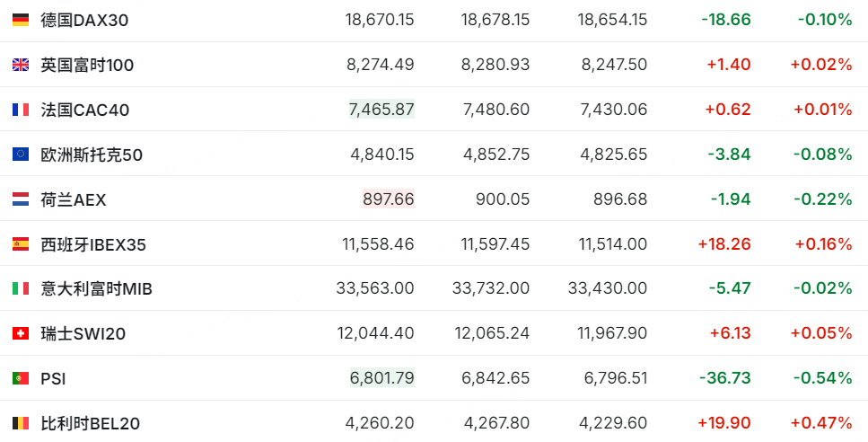868x442 pixels.
Task: Click the Spain flag icon
Action: tap(20, 244)
